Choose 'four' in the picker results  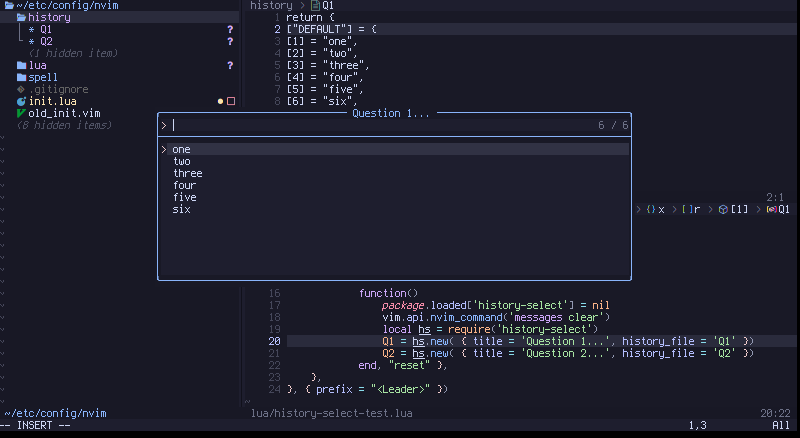click(x=185, y=185)
